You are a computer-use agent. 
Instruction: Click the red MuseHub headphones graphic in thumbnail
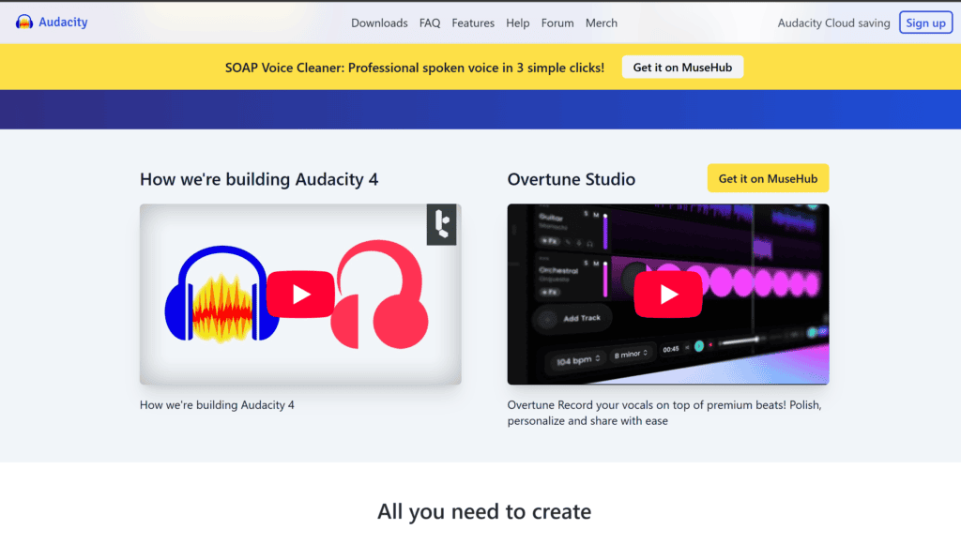click(x=380, y=295)
